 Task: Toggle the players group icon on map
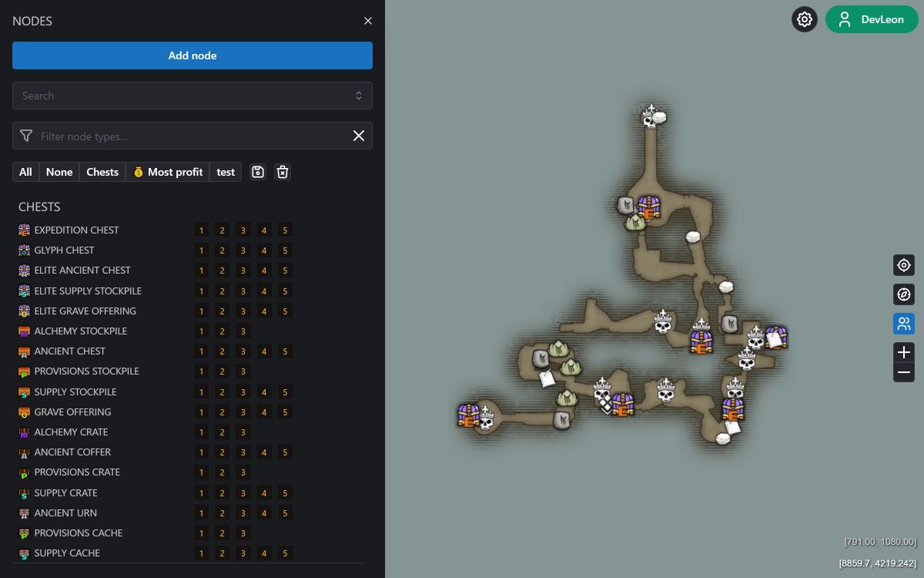[904, 324]
